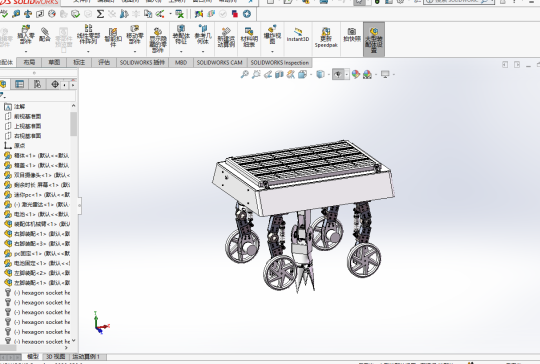
Task: Open Hide/Show Items dropdown arrow
Action: [x=346, y=74]
